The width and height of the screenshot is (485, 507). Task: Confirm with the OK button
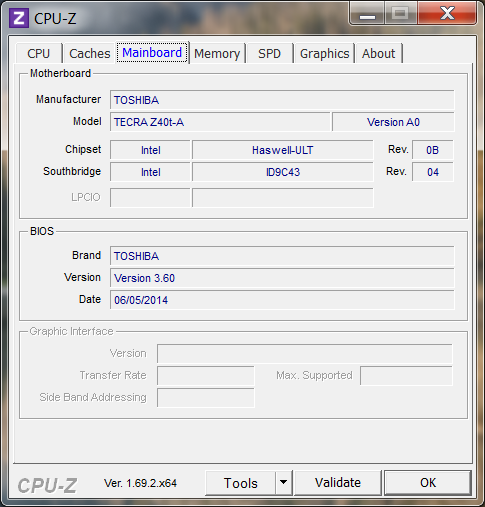[428, 483]
